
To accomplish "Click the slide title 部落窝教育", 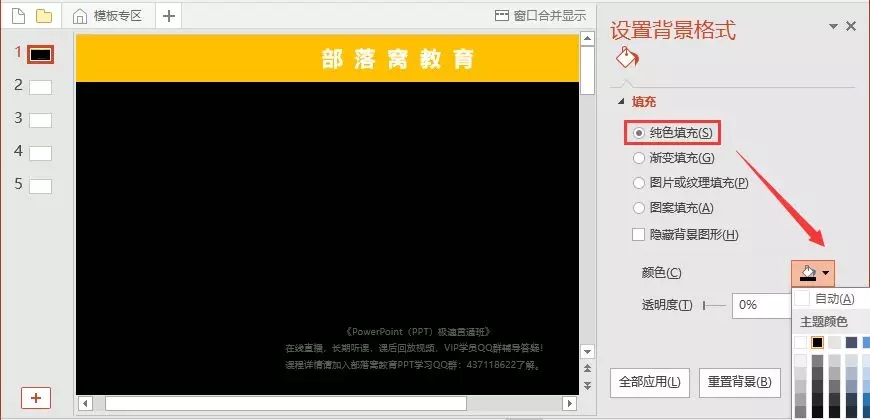I will coord(398,59).
